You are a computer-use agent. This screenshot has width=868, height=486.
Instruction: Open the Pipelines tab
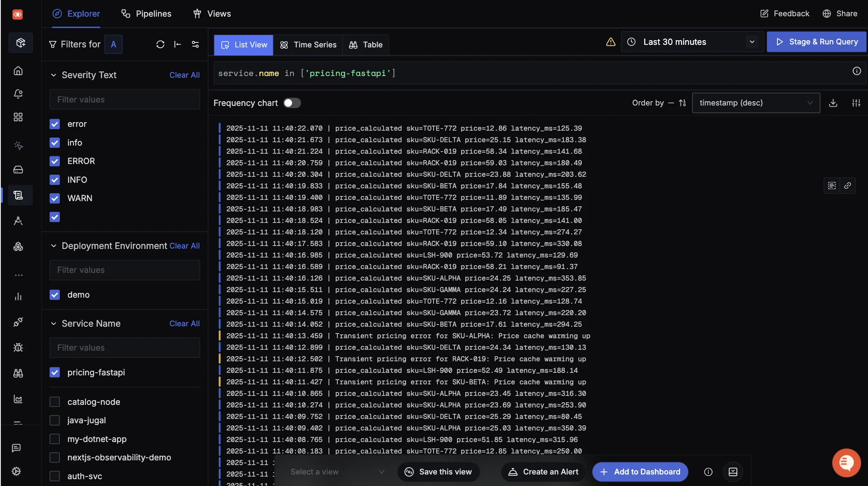[146, 14]
